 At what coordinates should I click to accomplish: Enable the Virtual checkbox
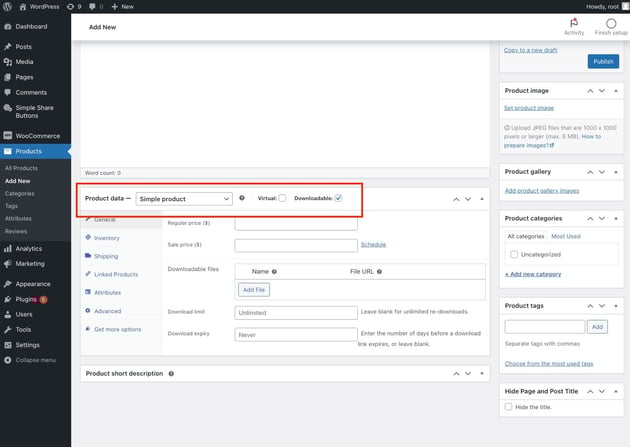(282, 198)
